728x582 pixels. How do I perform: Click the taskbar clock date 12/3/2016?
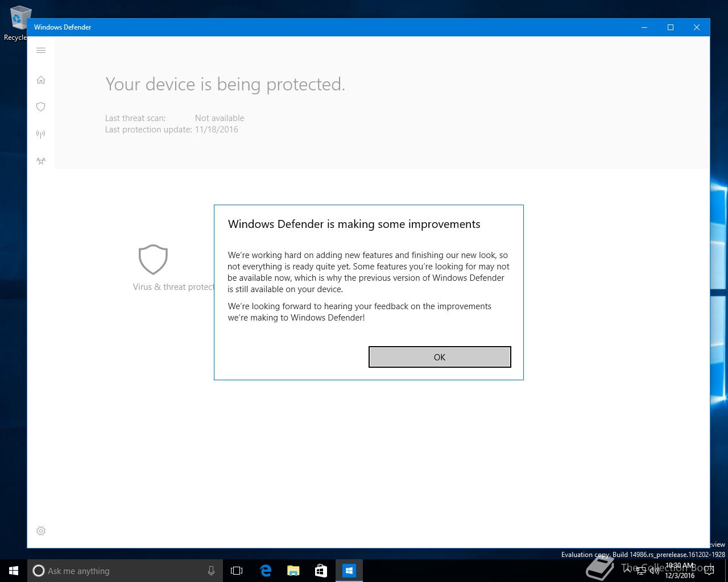pyautogui.click(x=680, y=575)
